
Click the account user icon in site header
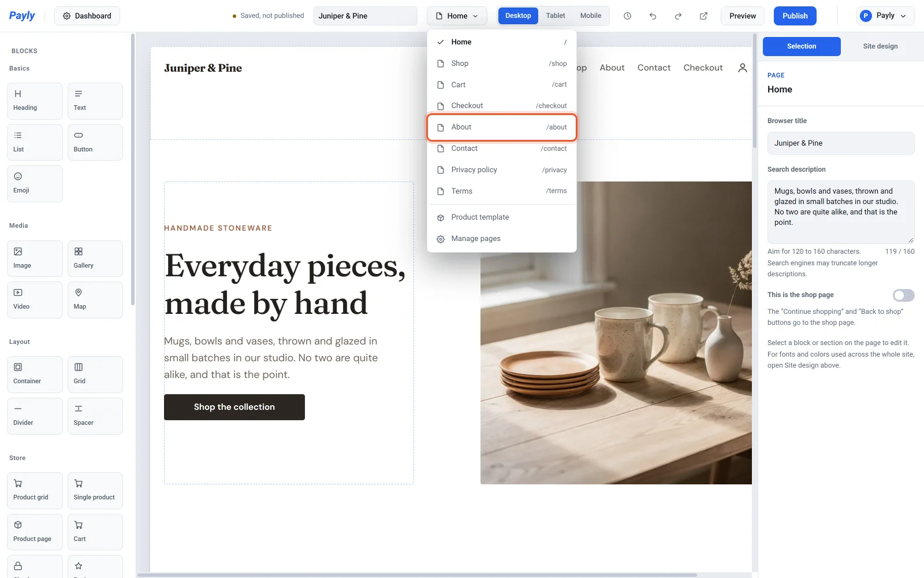click(743, 68)
